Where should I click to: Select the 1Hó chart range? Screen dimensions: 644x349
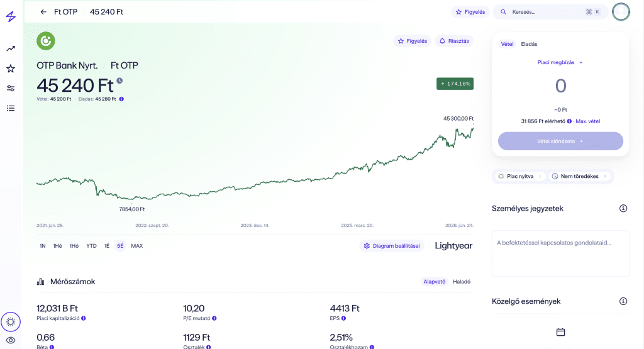click(x=74, y=246)
